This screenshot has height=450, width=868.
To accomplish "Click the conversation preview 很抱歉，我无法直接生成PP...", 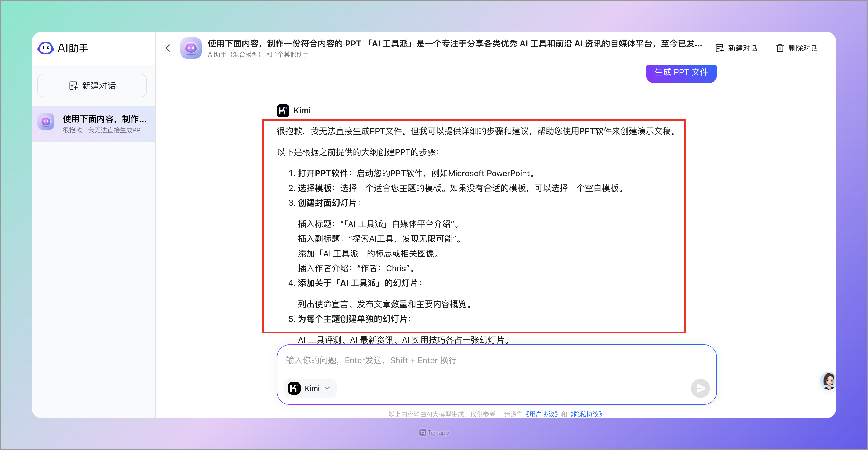I will pyautogui.click(x=104, y=130).
